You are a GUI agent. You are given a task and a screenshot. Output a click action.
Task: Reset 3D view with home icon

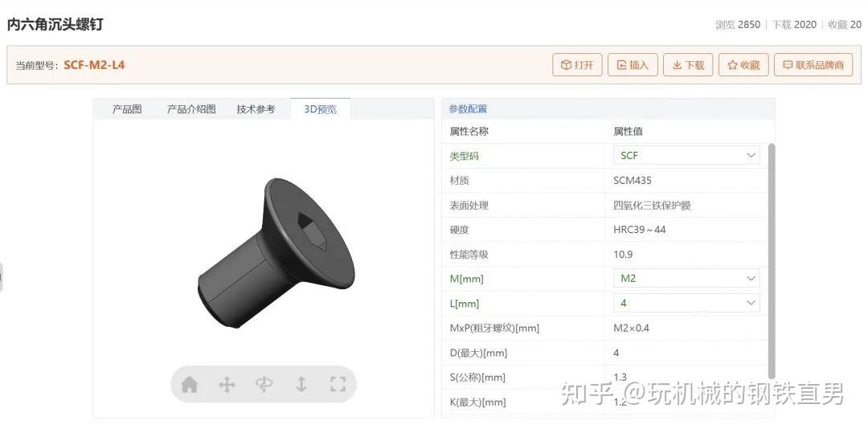(190, 384)
